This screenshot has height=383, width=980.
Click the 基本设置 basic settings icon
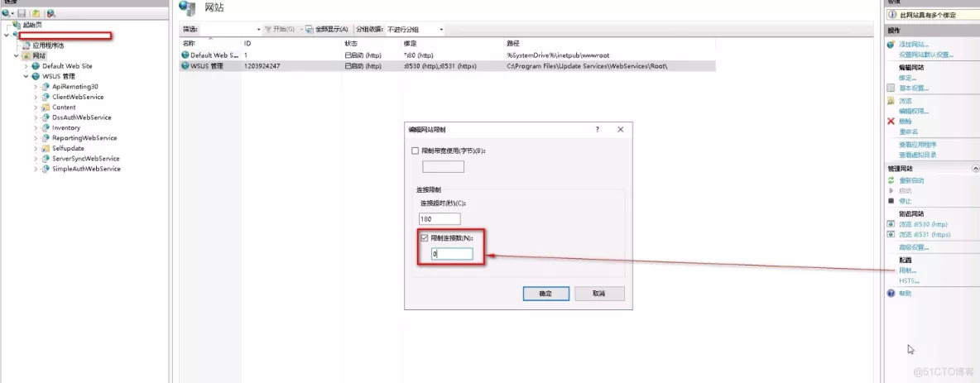point(891,88)
